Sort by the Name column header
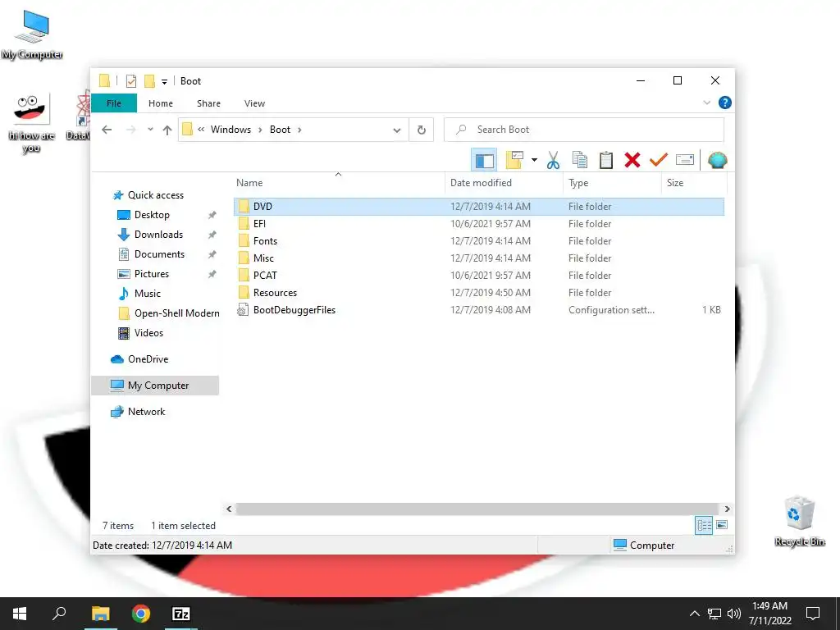The width and height of the screenshot is (840, 630). pyautogui.click(x=339, y=183)
